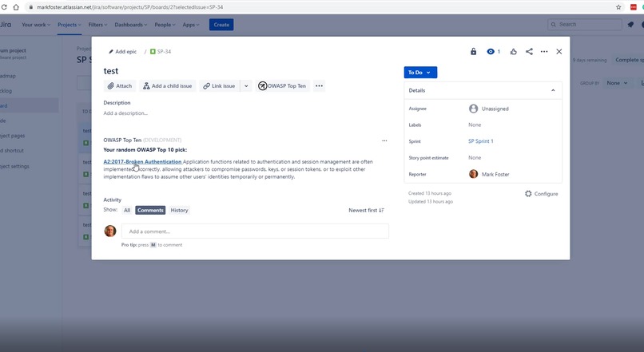Screen dimensions: 644x352
Task: Click the lock restrictions icon
Action: click(473, 51)
